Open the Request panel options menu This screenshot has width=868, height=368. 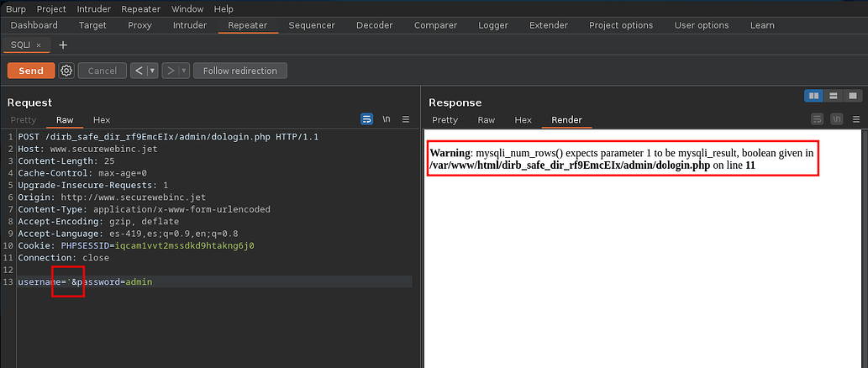point(406,119)
